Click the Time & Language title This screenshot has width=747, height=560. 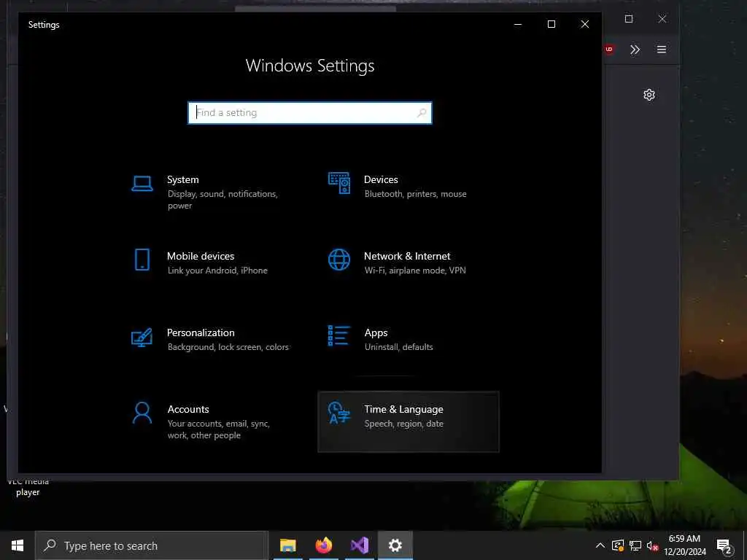pyautogui.click(x=403, y=409)
